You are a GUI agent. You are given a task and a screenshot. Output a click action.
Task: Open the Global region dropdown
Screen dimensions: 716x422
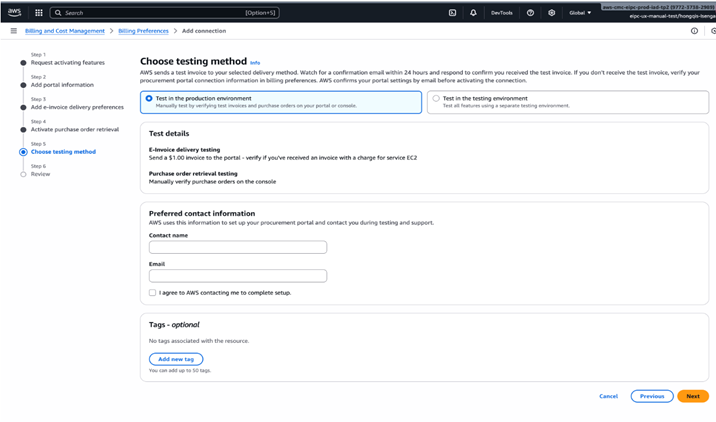(580, 13)
